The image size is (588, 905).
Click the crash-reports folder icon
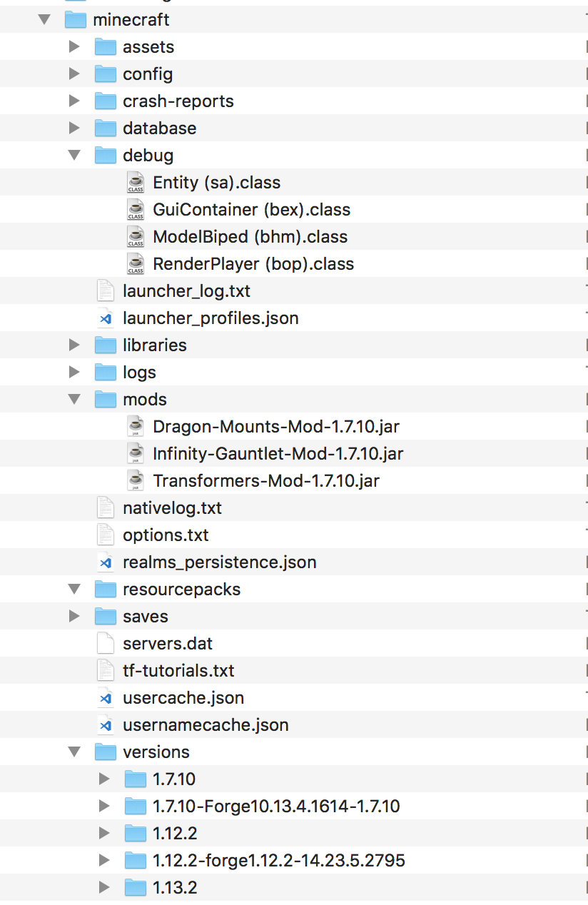[105, 101]
